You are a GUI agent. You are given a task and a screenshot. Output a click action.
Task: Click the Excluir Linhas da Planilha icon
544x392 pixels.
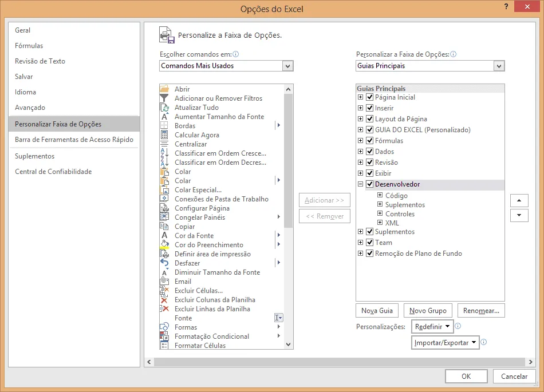164,309
